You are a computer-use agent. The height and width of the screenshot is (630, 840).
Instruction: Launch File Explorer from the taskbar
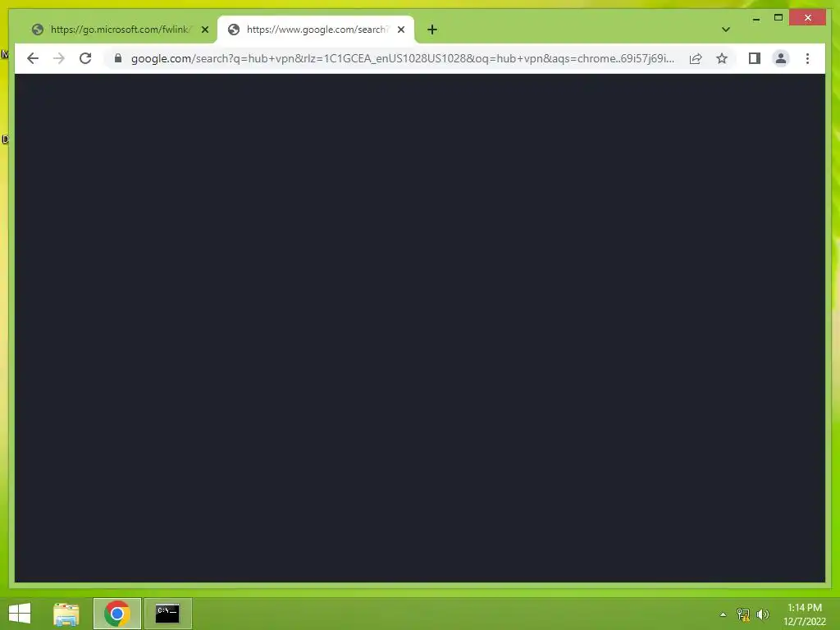pos(66,614)
